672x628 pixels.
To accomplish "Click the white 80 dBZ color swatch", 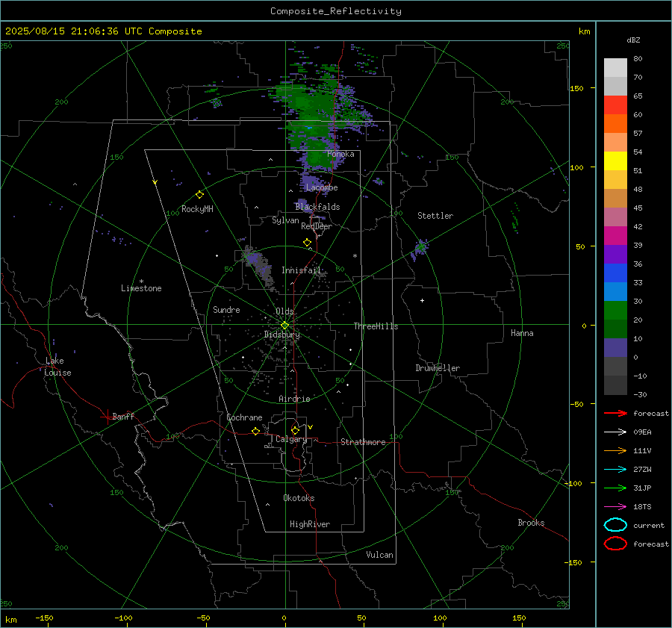I will [615, 67].
